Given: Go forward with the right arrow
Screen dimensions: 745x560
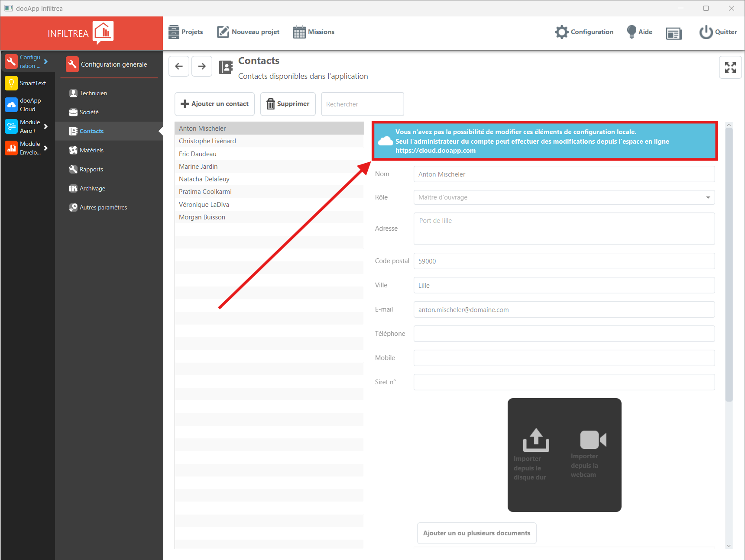Looking at the screenshot, I should click(202, 66).
